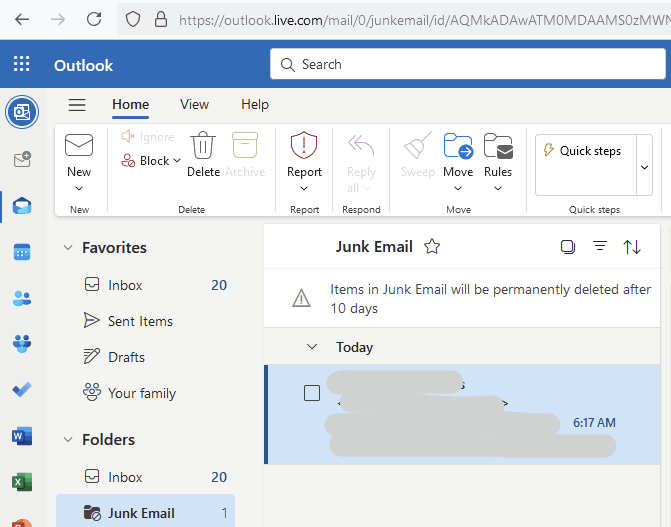Check the 6:17 AM email checkbox
Viewport: 671px width, 527px height.
(x=312, y=393)
